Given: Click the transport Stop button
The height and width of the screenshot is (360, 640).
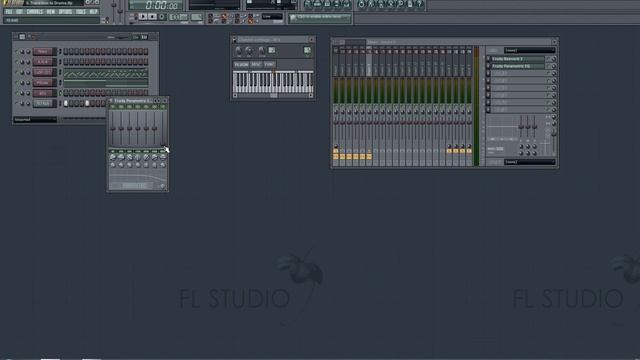Looking at the screenshot, I should tap(152, 17).
